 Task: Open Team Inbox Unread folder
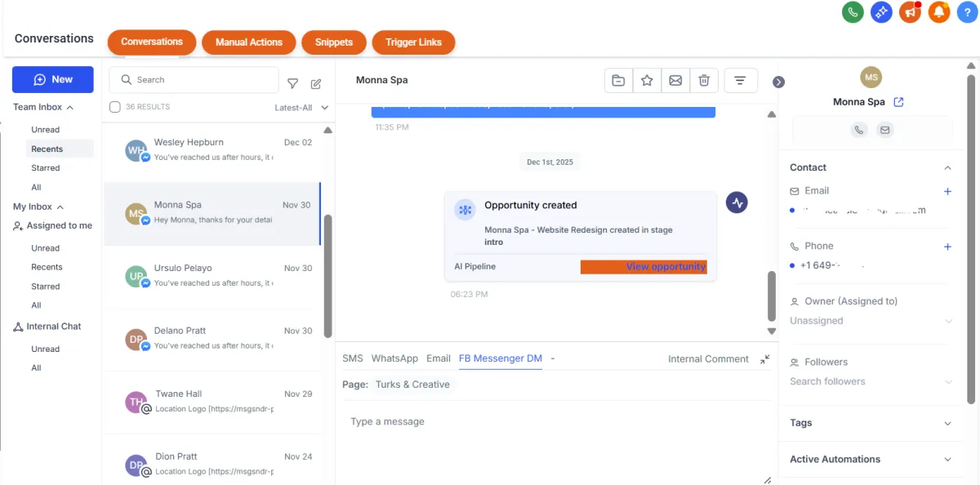(46, 130)
